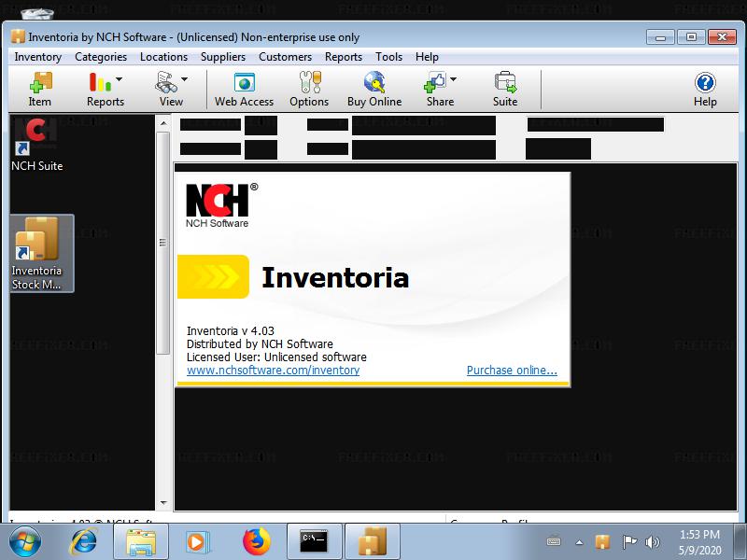Click the Inventoria system tray icon
The width and height of the screenshot is (747, 560).
point(602,542)
